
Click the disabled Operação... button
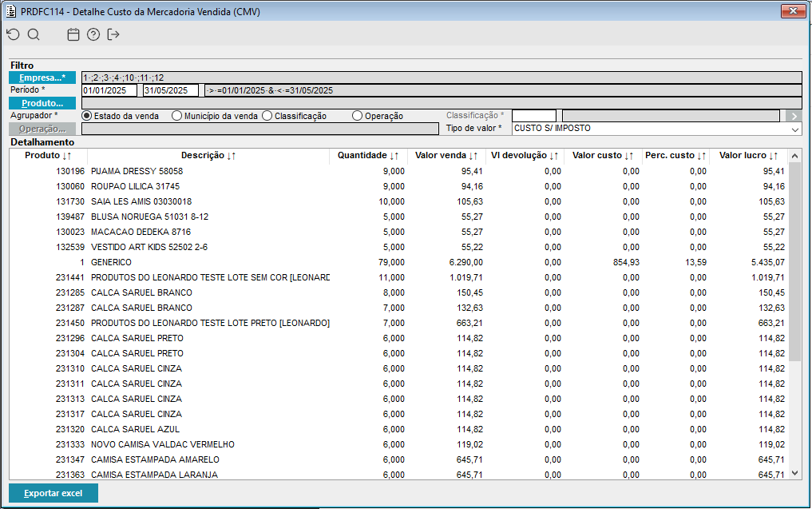(x=42, y=129)
